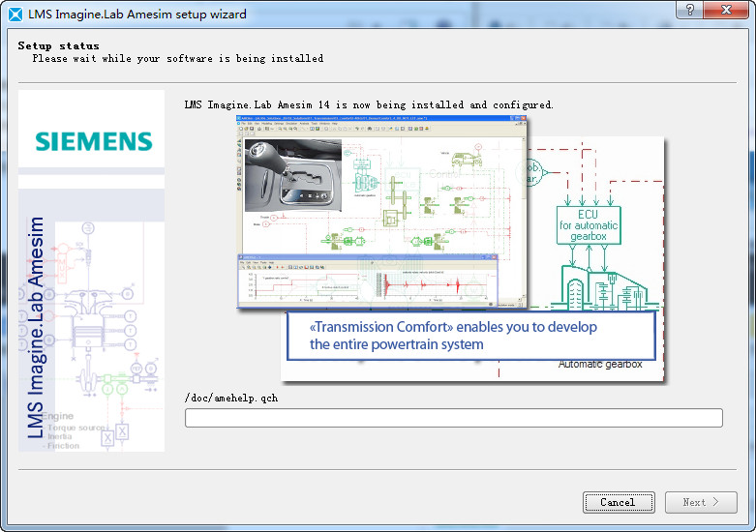756x532 pixels.
Task: Click the installation progress bar
Action: [x=454, y=418]
